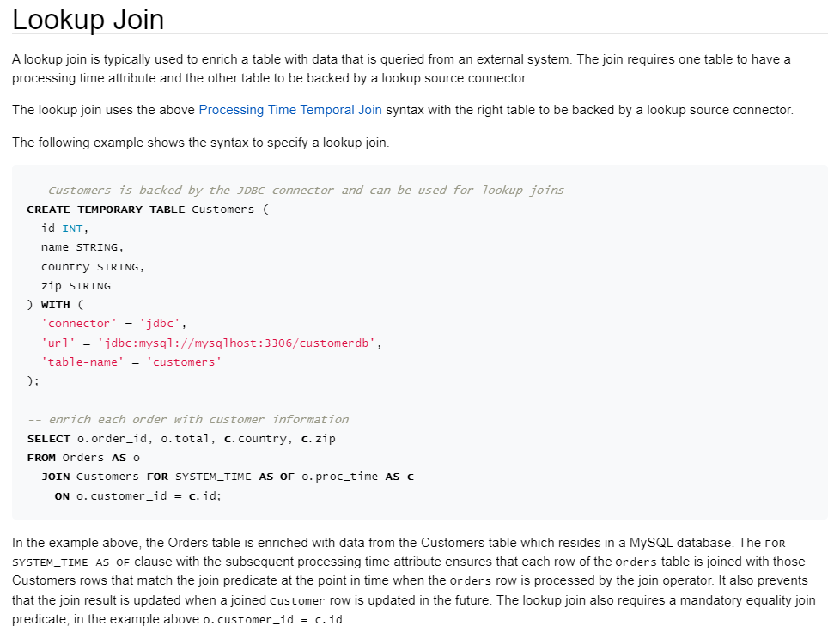Image resolution: width=840 pixels, height=626 pixels.
Task: Click the jdbc:mysql URL string in code
Action: [236, 343]
